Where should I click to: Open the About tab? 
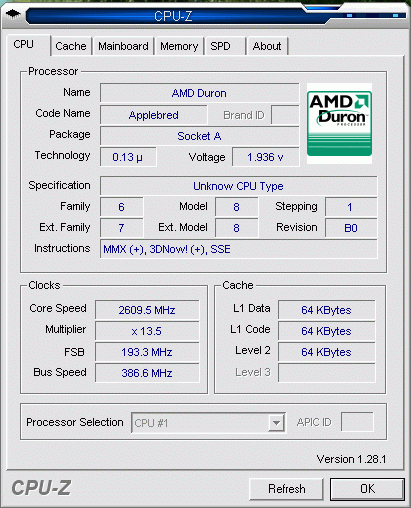(267, 46)
